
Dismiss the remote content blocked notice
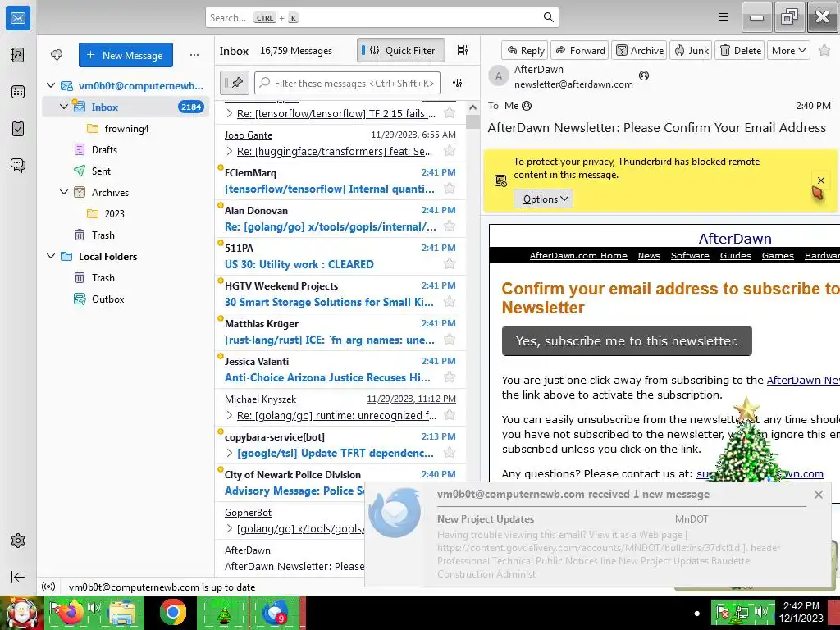pos(820,180)
